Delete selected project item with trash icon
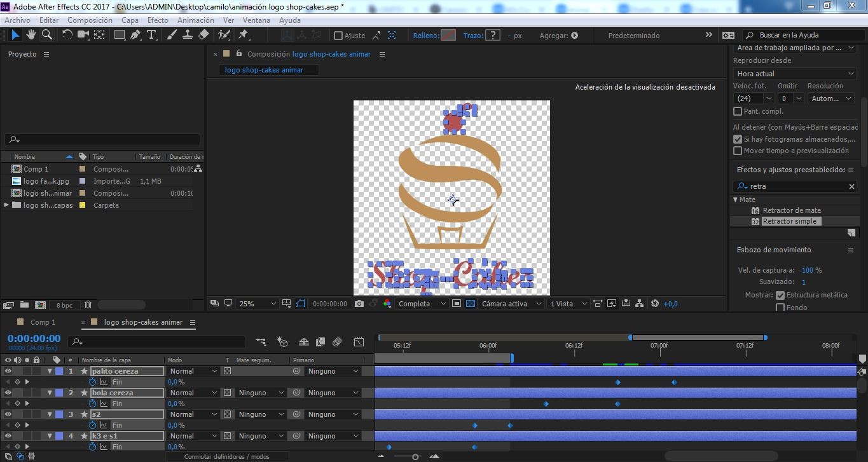Viewport: 868px width, 462px height. pyautogui.click(x=88, y=305)
